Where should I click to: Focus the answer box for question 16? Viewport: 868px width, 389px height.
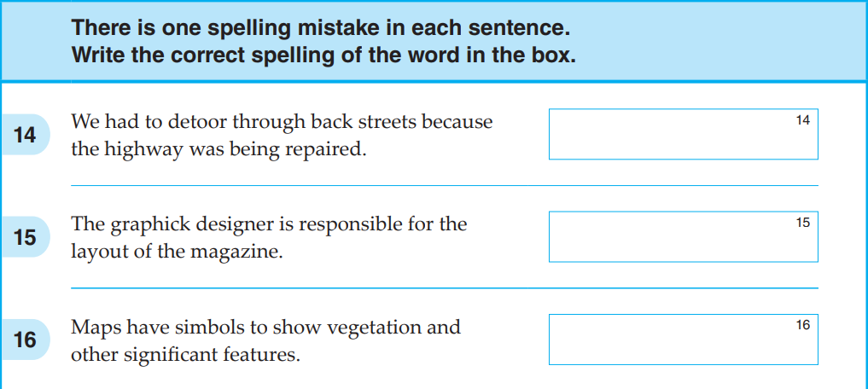point(683,340)
